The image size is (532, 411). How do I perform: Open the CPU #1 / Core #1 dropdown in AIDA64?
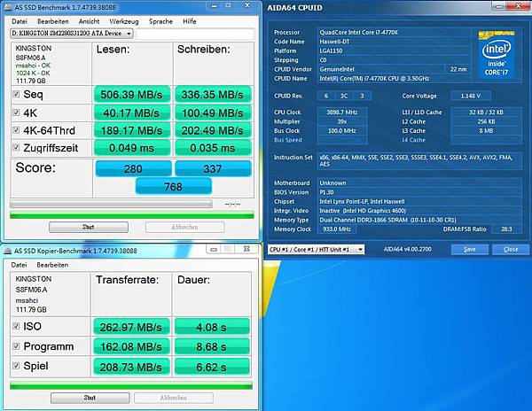click(317, 250)
